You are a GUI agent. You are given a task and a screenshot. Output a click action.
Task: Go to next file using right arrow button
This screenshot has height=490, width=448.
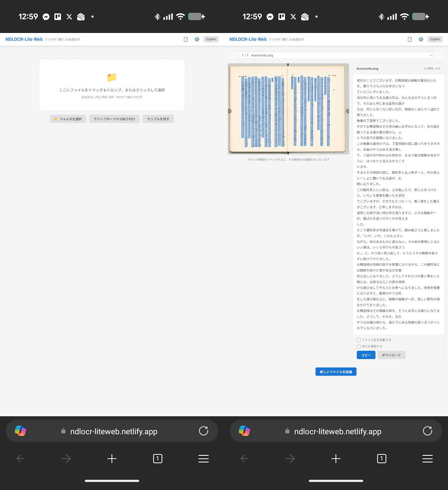(440, 55)
